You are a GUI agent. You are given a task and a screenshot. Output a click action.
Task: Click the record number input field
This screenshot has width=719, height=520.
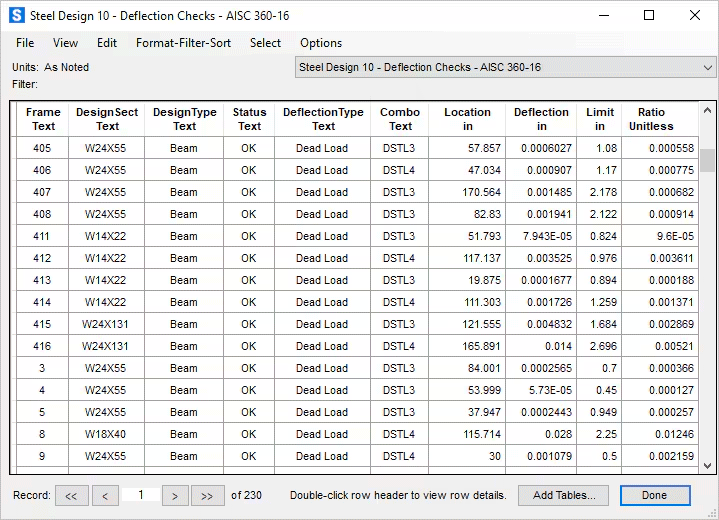click(141, 495)
